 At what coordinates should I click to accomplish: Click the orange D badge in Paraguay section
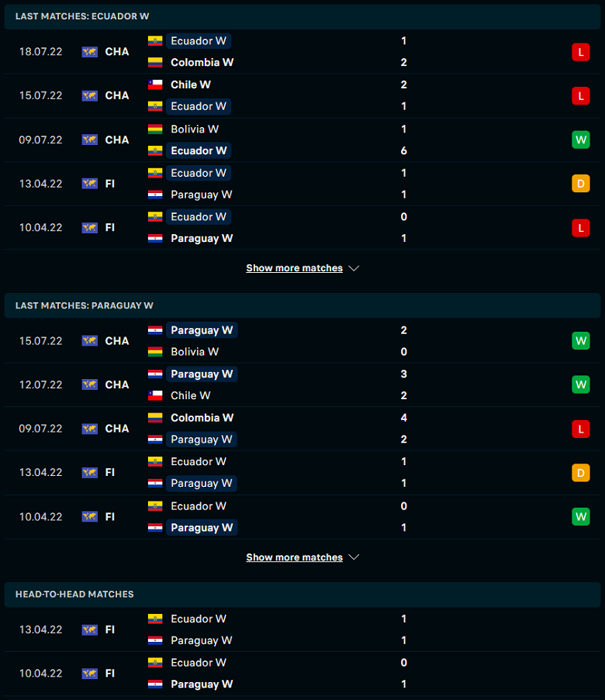pos(580,473)
